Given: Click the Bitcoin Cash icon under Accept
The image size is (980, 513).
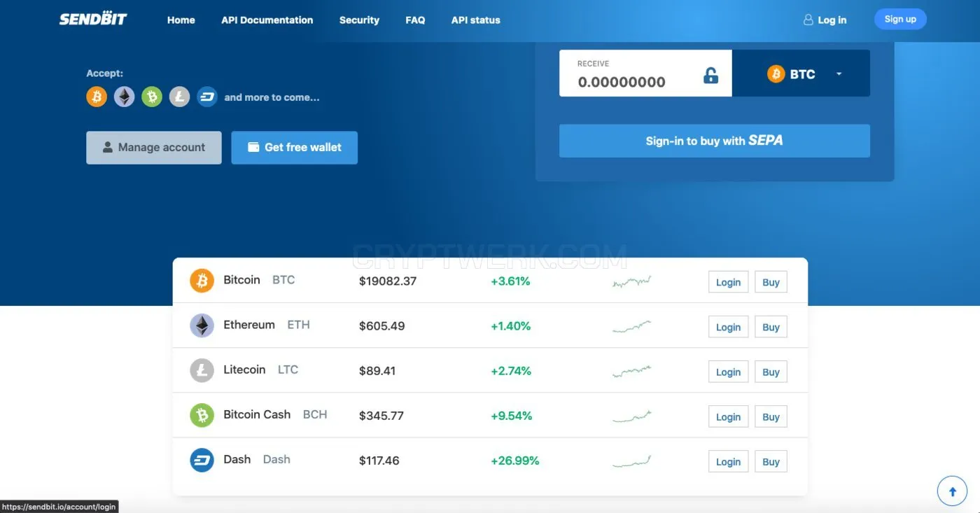Looking at the screenshot, I should pyautogui.click(x=152, y=97).
